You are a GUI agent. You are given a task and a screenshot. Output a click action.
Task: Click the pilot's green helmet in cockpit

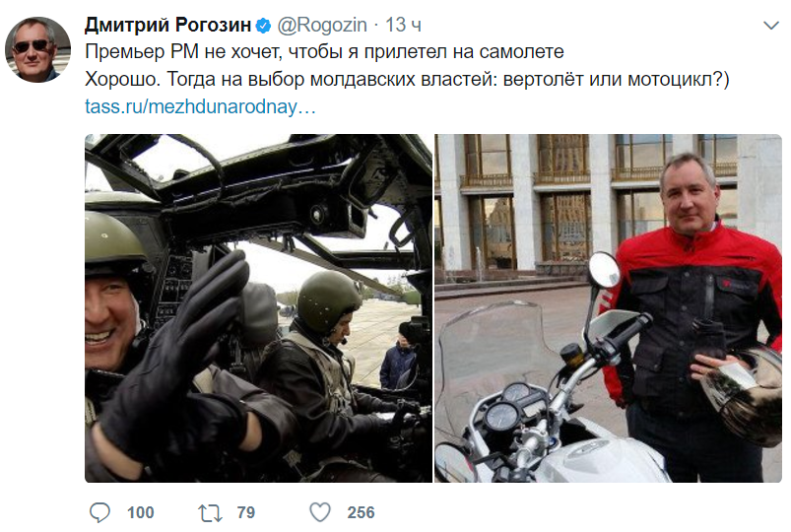click(327, 301)
